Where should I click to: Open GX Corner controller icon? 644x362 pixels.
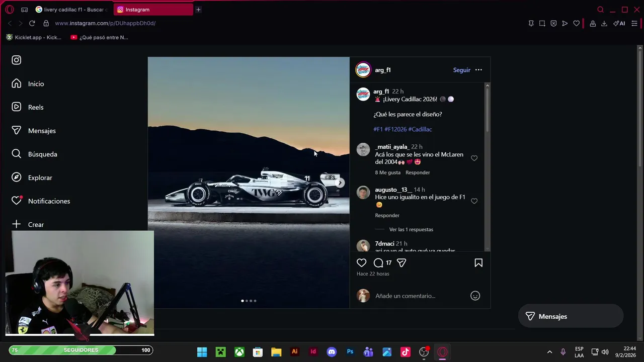pos(24,10)
